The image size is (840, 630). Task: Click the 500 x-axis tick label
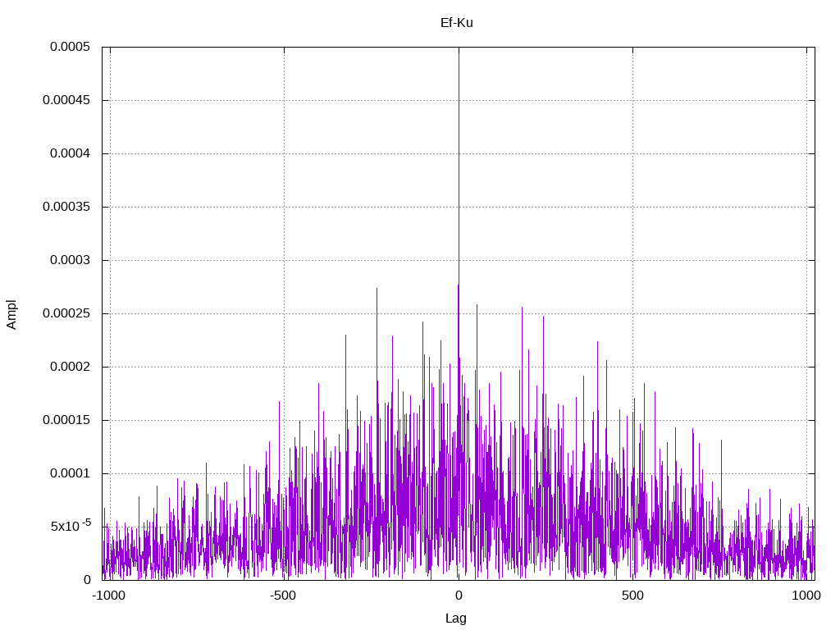click(x=632, y=596)
